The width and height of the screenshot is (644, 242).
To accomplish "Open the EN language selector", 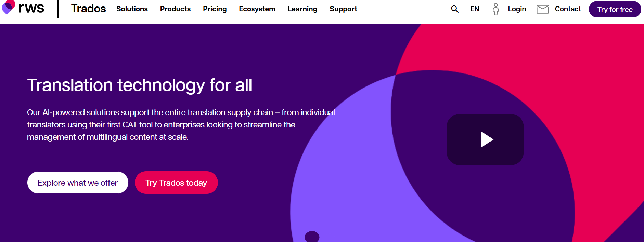I will 475,9.
